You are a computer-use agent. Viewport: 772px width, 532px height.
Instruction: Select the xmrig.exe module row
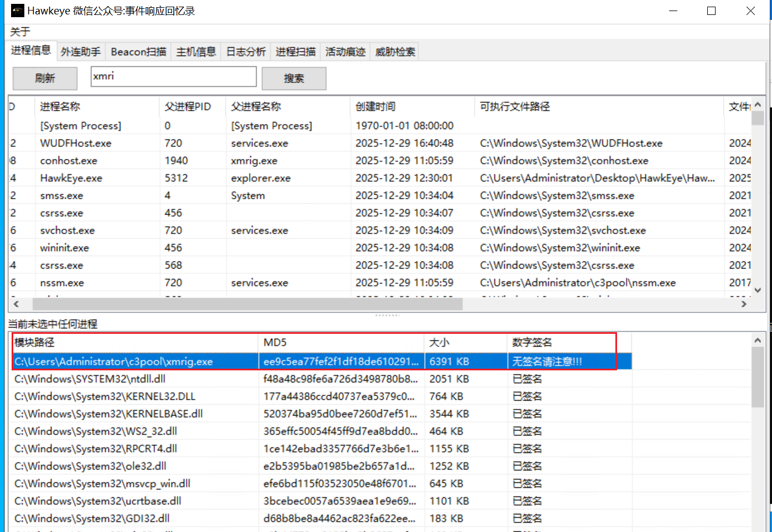point(113,361)
